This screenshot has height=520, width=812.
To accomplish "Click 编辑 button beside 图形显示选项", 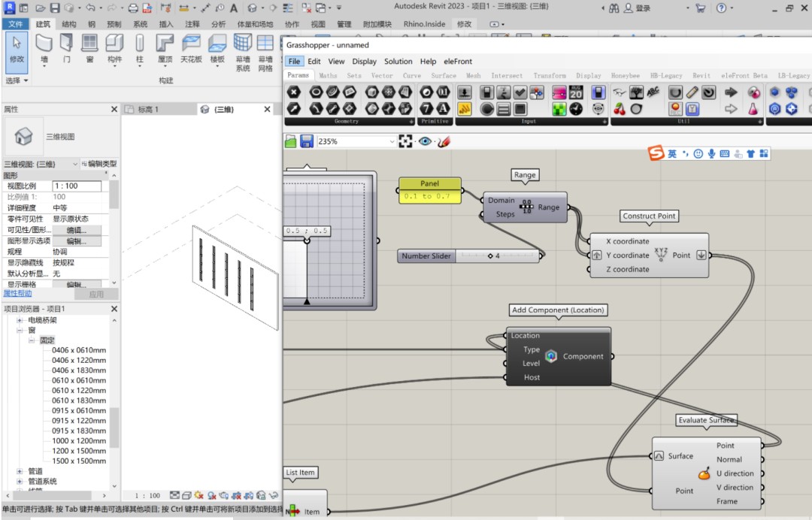I will [77, 240].
